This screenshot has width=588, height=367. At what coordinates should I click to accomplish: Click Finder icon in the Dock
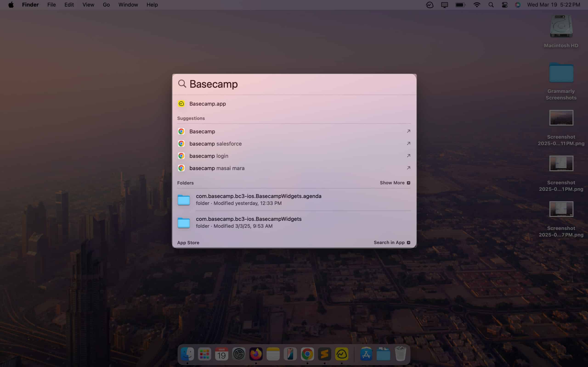[x=187, y=354]
